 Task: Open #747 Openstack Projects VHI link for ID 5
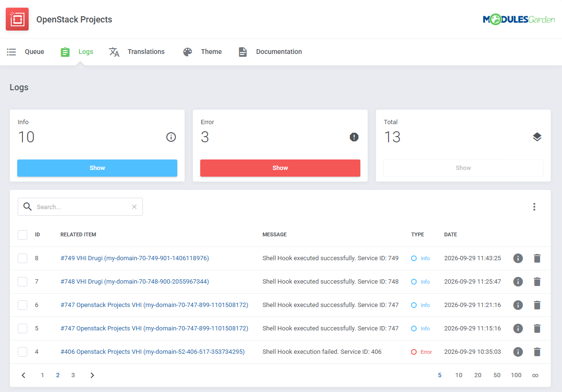(154, 328)
